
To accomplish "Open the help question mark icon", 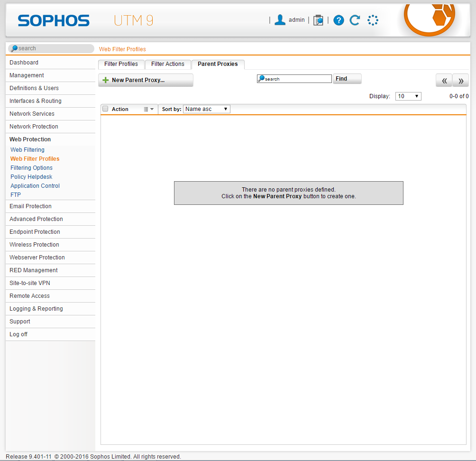I will tap(339, 20).
